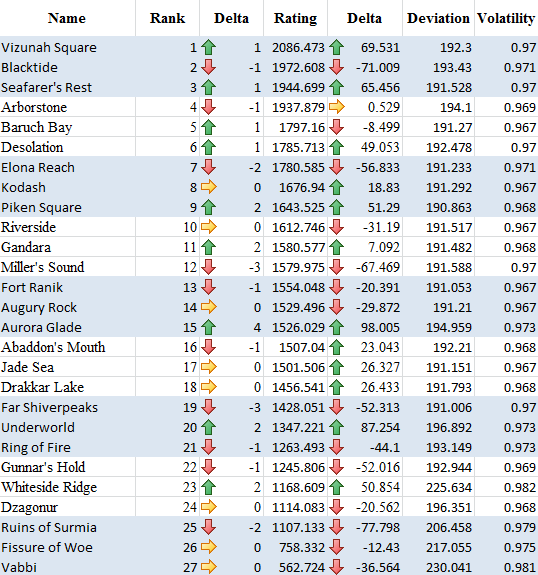Click the green up arrow beside Vizunah Square rank

208,47
